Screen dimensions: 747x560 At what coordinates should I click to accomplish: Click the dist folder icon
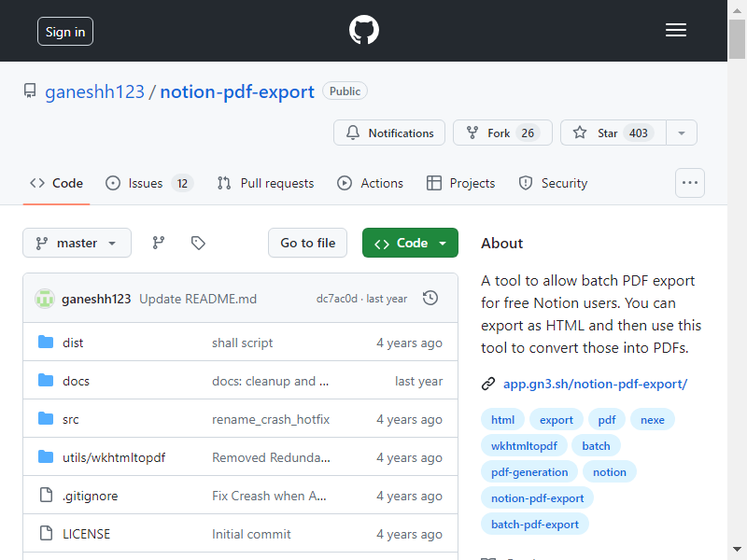pos(46,342)
